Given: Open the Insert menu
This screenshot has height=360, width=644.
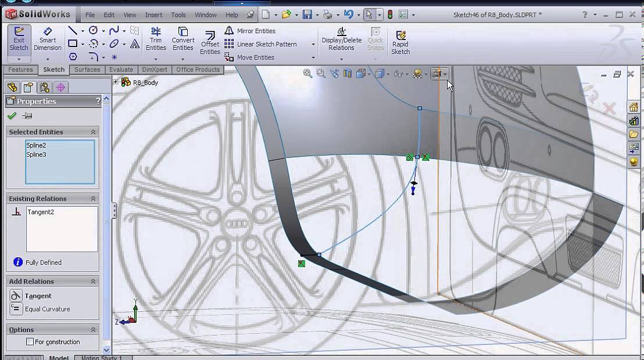Looking at the screenshot, I should tap(153, 15).
